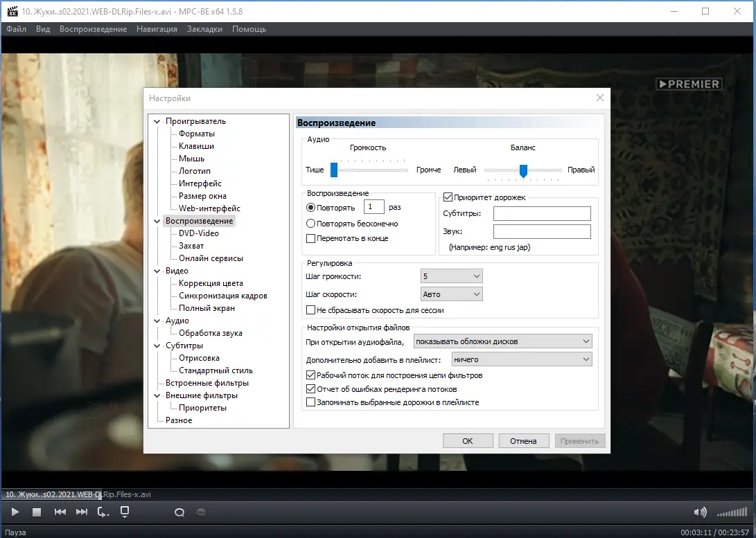Uncheck Рабочий поток для построения цепи фильтров
Image resolution: width=756 pixels, height=538 pixels.
[x=310, y=375]
